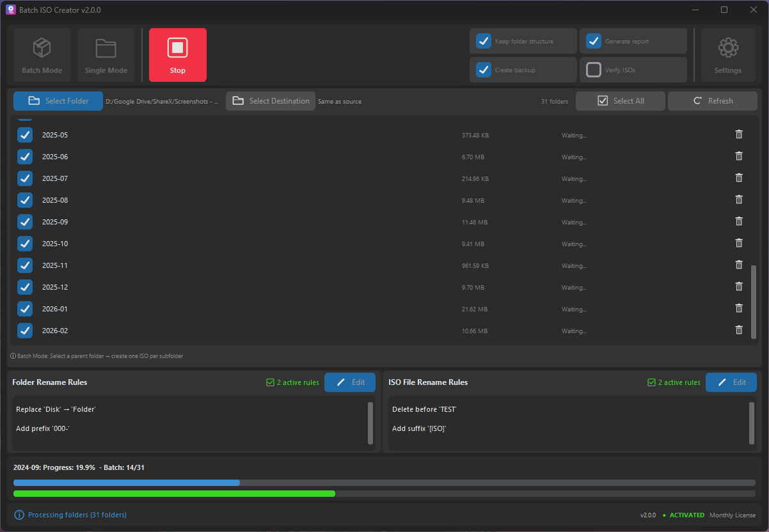Image resolution: width=769 pixels, height=532 pixels.
Task: Select rule Add suffix '[ISO]'
Action: 419,428
